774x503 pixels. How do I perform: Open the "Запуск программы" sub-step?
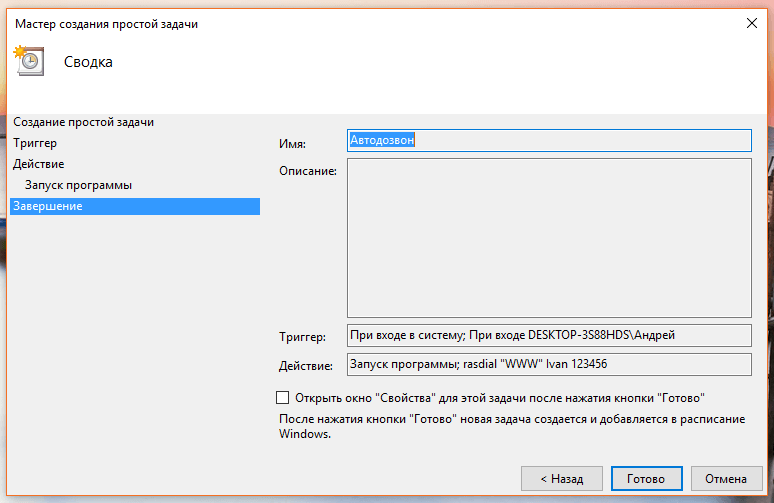click(x=79, y=185)
